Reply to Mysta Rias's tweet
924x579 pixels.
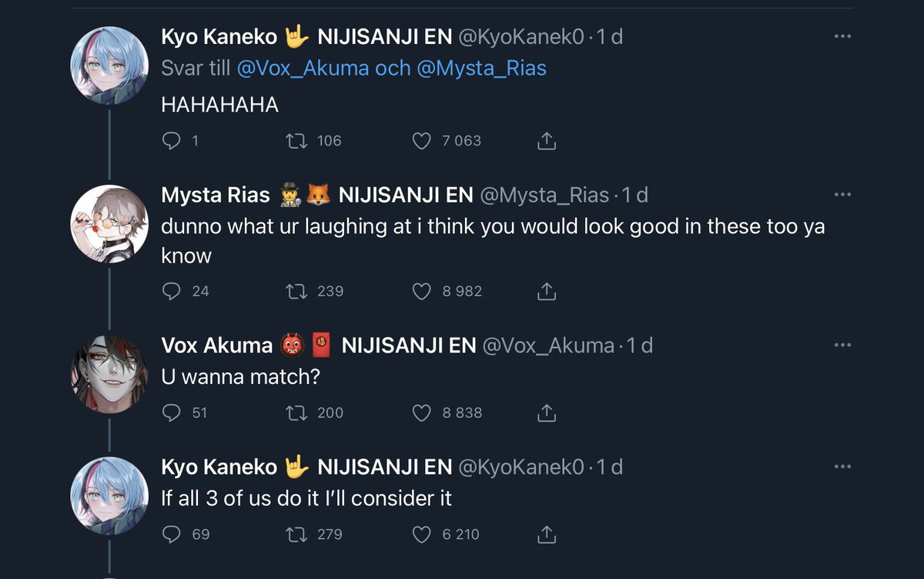point(172,291)
